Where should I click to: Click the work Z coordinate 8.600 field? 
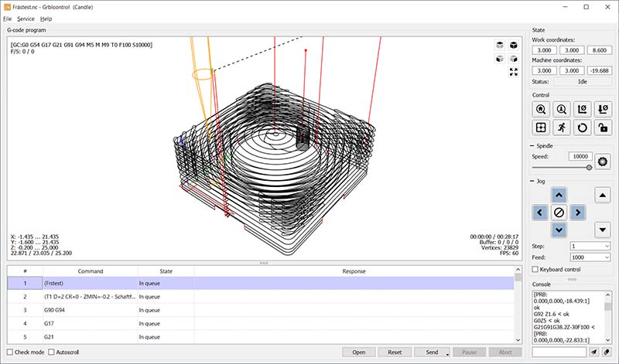[599, 50]
